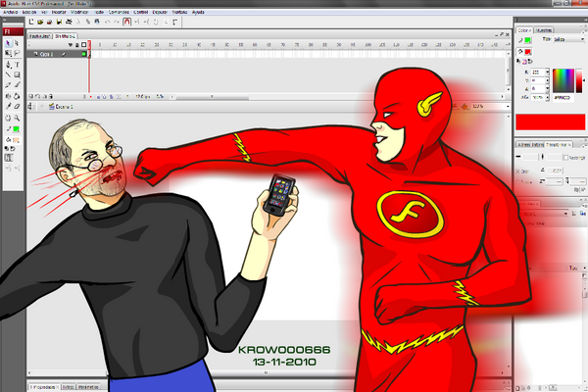The width and height of the screenshot is (588, 392).
Task: Select the Selection arrow tool
Action: [x=8, y=43]
